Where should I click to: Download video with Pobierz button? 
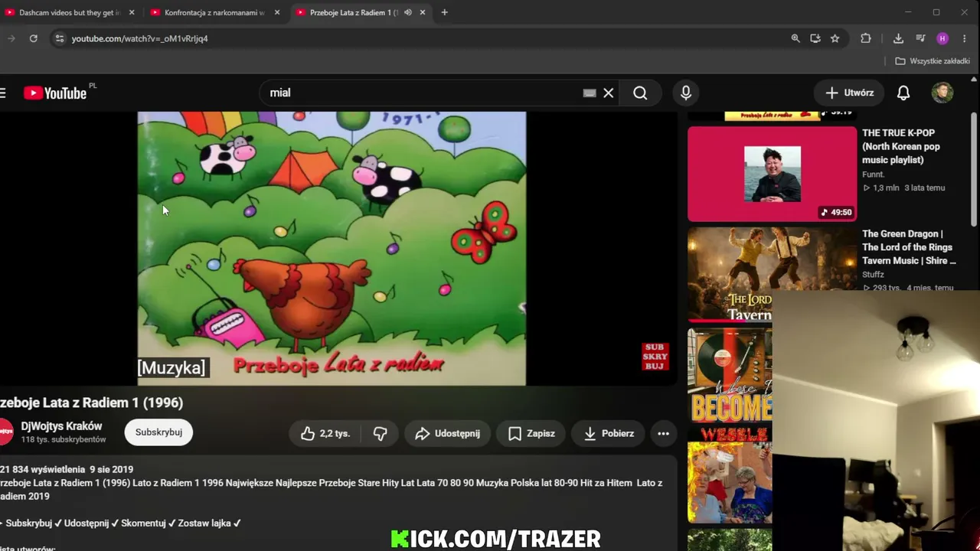[609, 433]
